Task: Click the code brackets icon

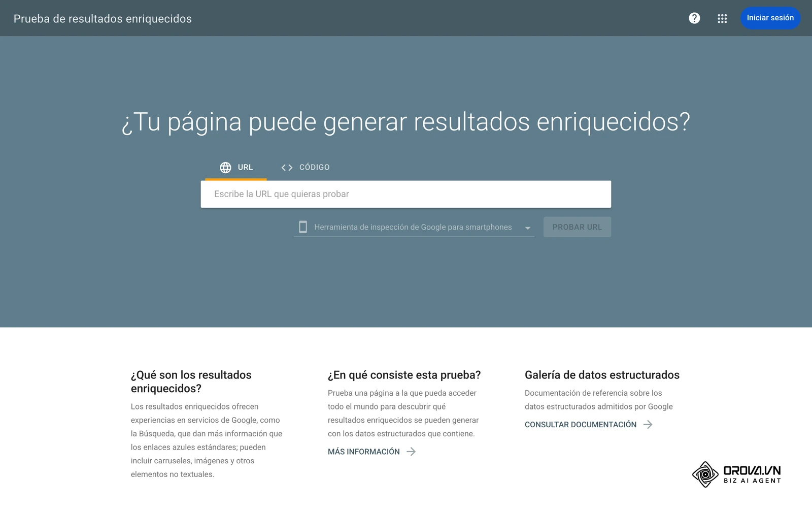Action: 287,167
